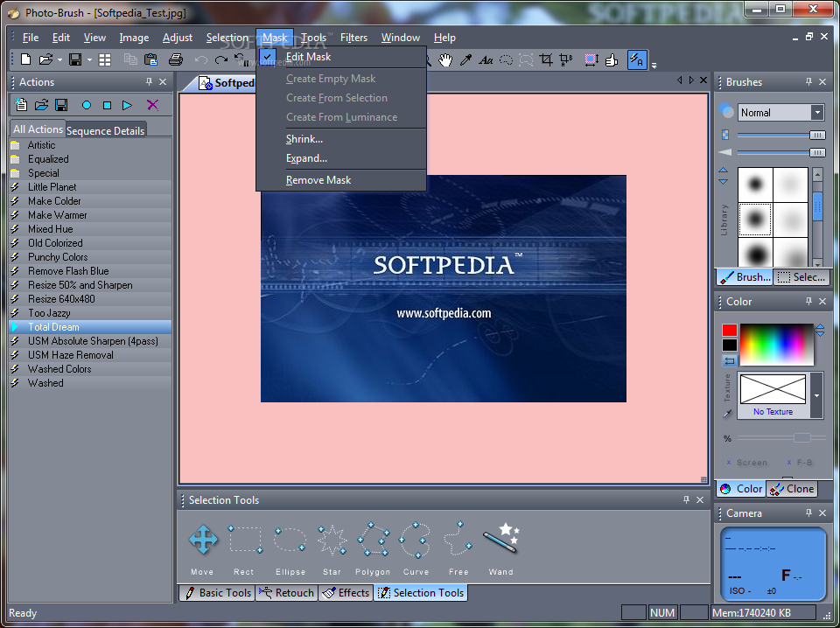Open the texture picker dropdown arrow

click(x=817, y=395)
